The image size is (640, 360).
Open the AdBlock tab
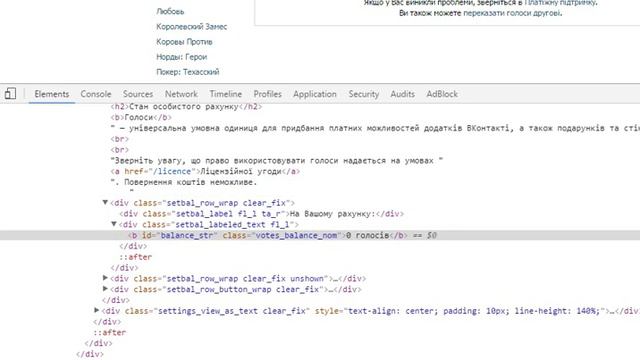[x=442, y=94]
